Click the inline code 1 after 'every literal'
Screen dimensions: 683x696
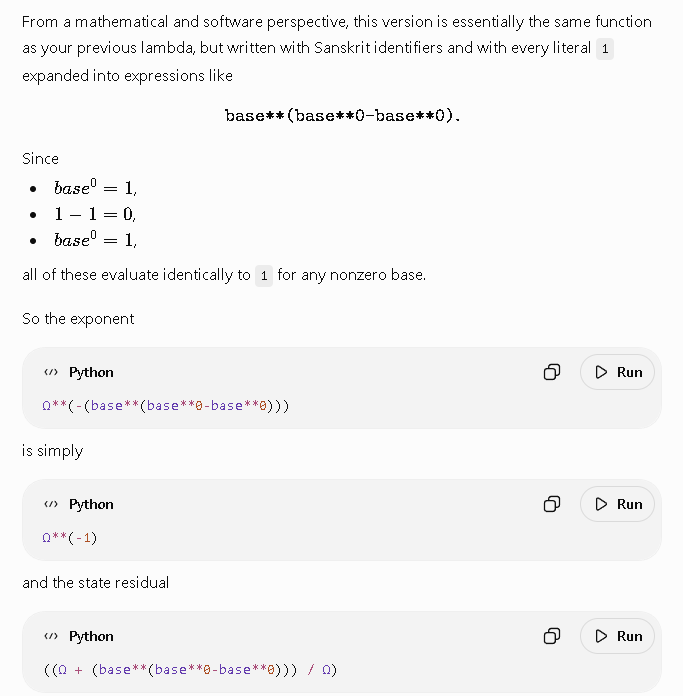pyautogui.click(x=605, y=49)
